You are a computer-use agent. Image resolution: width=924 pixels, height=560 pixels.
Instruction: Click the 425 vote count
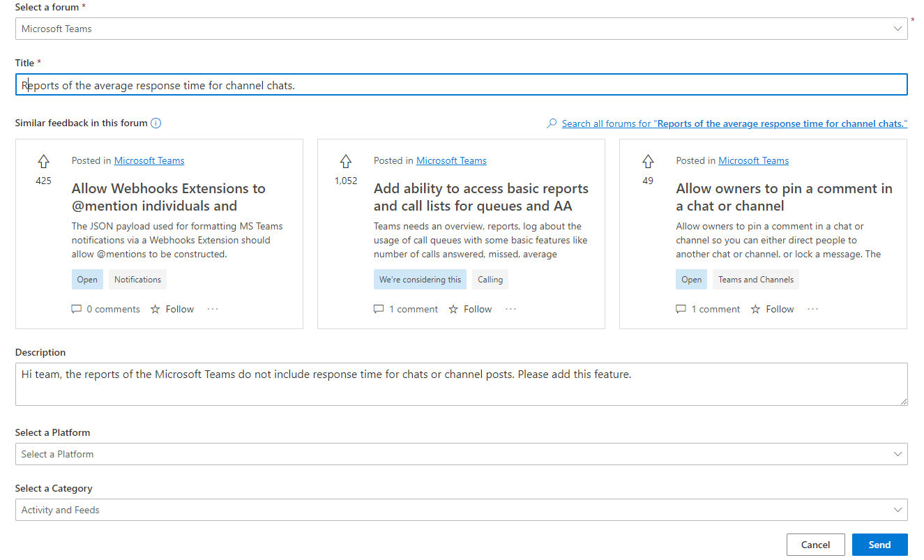tap(43, 181)
